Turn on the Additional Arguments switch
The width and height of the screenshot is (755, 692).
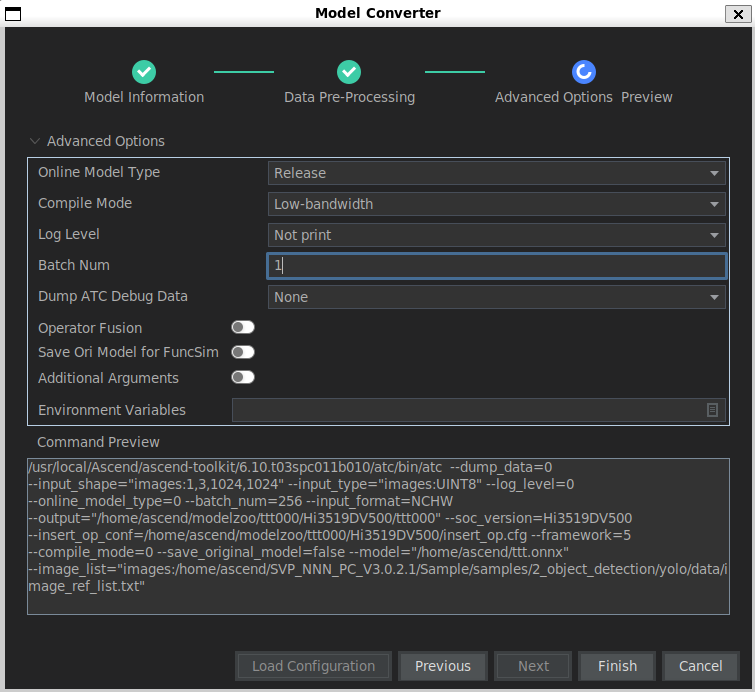tap(243, 377)
